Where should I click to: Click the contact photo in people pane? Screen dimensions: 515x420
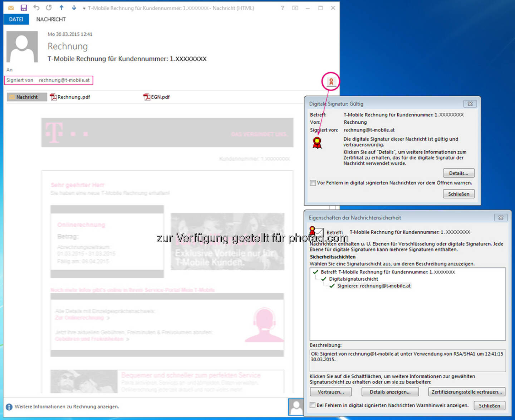pos(296,407)
